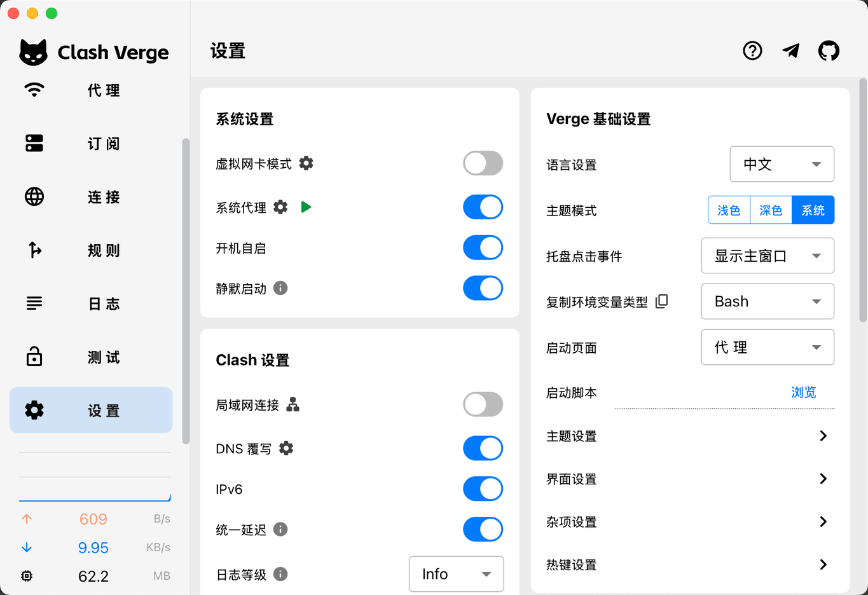Open the DNS 覆写 gear settings
This screenshot has height=595, width=868.
[286, 448]
